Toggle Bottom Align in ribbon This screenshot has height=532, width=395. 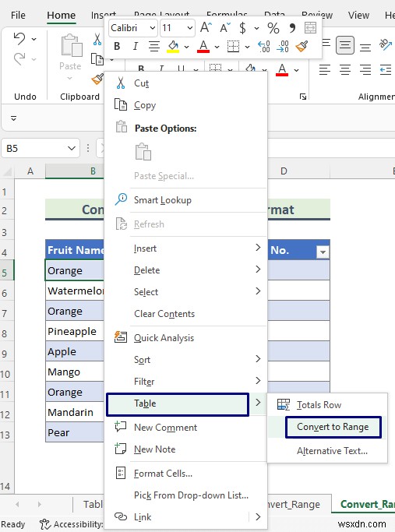[x=365, y=48]
